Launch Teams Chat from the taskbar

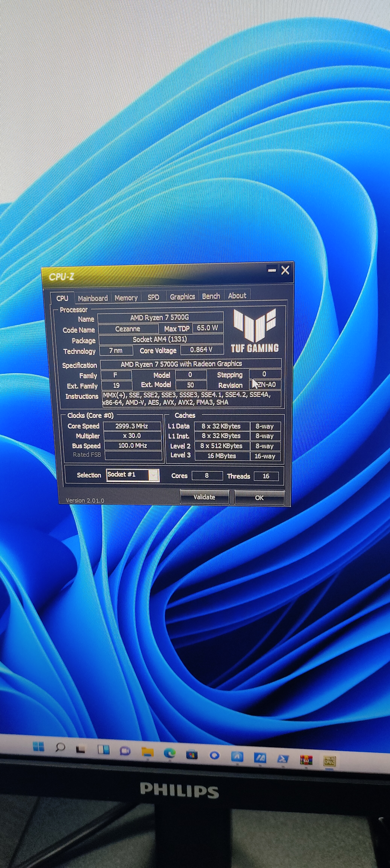pyautogui.click(x=125, y=751)
